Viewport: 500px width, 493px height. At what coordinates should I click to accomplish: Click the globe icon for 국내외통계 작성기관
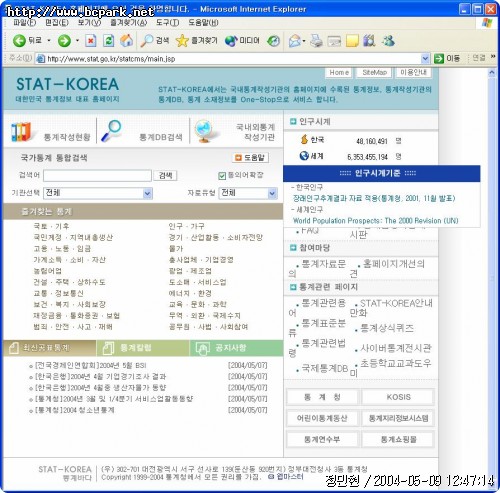(x=204, y=131)
